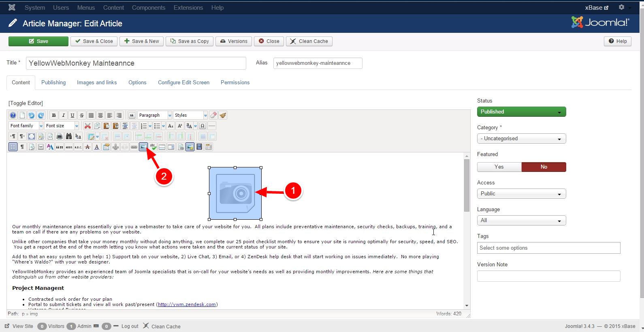Open the Permissions tab

pyautogui.click(x=235, y=82)
